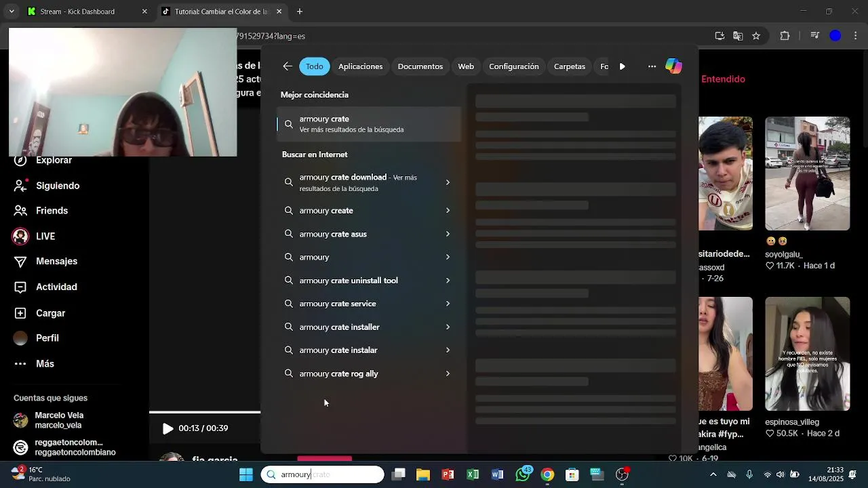This screenshot has height=488, width=868.
Task: Expand armoury crate uninstall tool arrow
Action: tap(448, 281)
